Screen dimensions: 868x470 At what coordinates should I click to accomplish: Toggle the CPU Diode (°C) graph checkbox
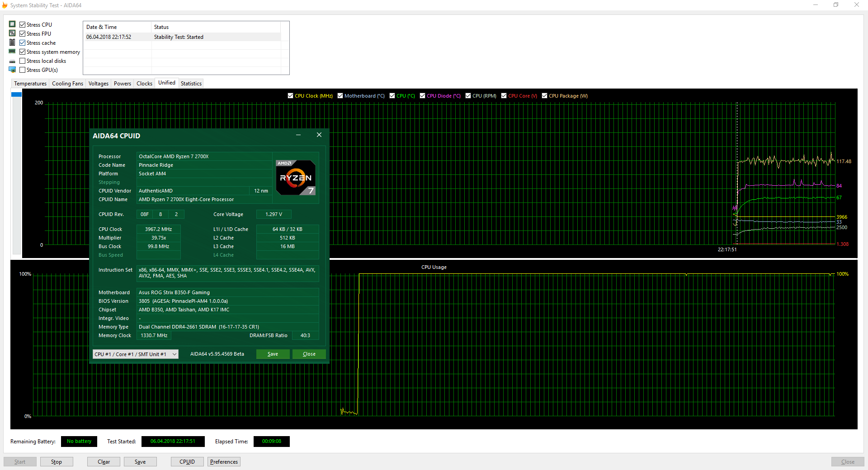(x=422, y=96)
